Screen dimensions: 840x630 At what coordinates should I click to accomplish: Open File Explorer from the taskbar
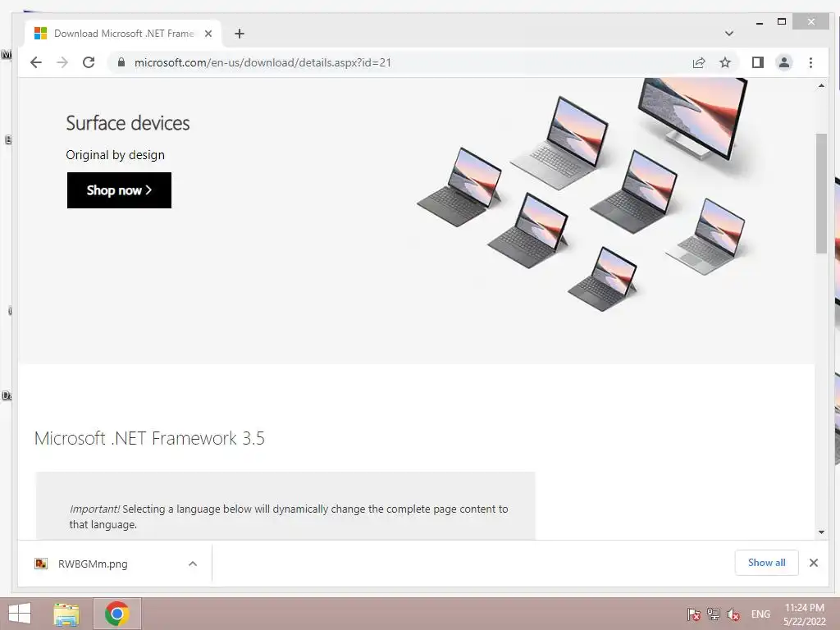click(66, 614)
